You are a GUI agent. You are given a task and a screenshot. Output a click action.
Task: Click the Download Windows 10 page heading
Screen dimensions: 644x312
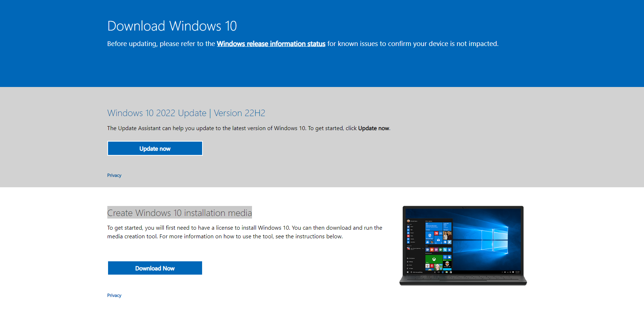pyautogui.click(x=172, y=26)
